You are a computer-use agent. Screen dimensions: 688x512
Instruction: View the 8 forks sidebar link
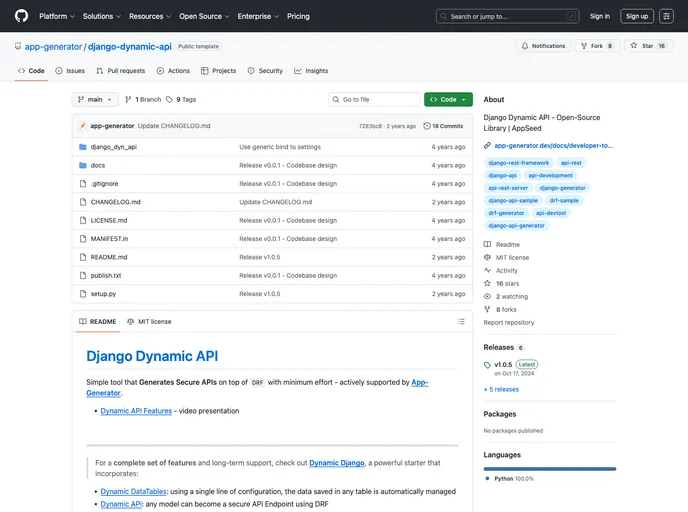pyautogui.click(x=500, y=309)
